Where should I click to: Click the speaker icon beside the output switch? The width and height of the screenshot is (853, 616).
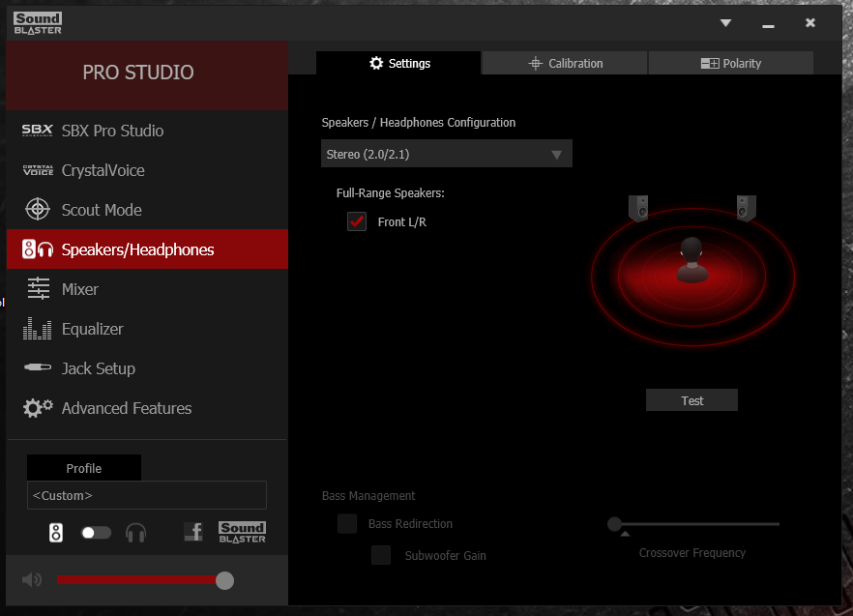(x=56, y=533)
